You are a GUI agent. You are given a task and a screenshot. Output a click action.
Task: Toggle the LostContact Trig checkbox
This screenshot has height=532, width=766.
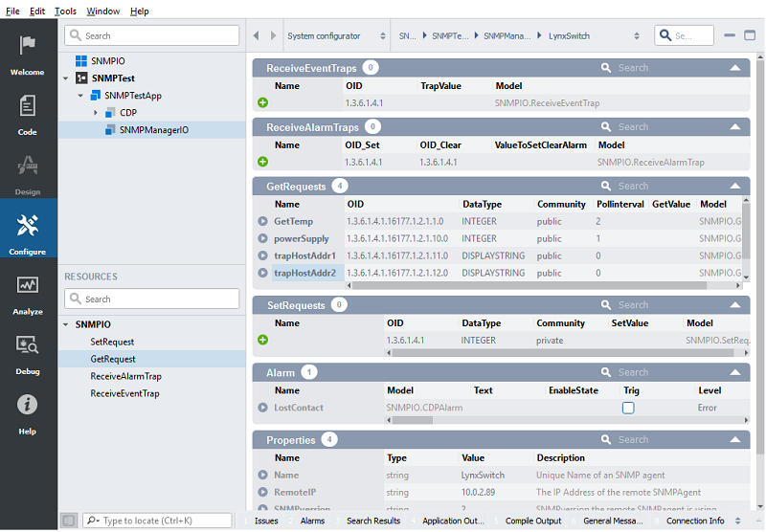pyautogui.click(x=628, y=408)
